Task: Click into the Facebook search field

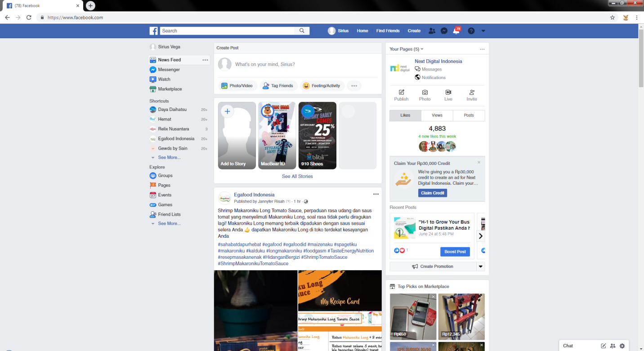Action: pos(228,31)
